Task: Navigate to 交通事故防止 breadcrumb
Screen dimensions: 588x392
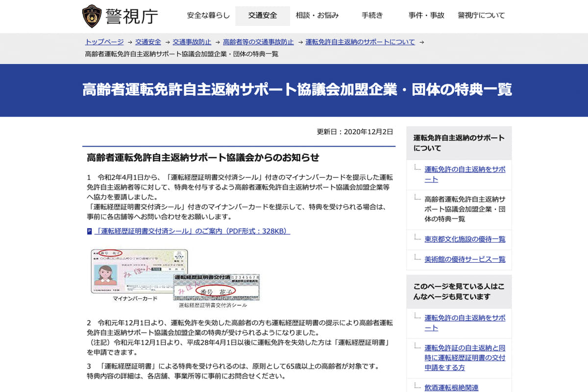Action: click(192, 42)
